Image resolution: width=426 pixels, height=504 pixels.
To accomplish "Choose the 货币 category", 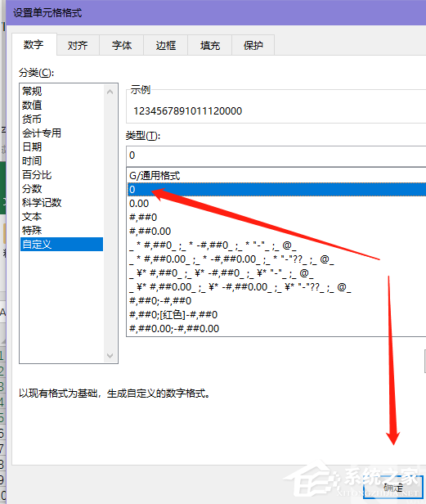I will [61, 119].
